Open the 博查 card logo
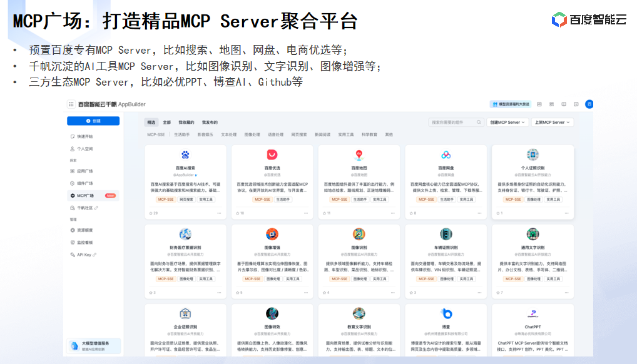 point(446,313)
